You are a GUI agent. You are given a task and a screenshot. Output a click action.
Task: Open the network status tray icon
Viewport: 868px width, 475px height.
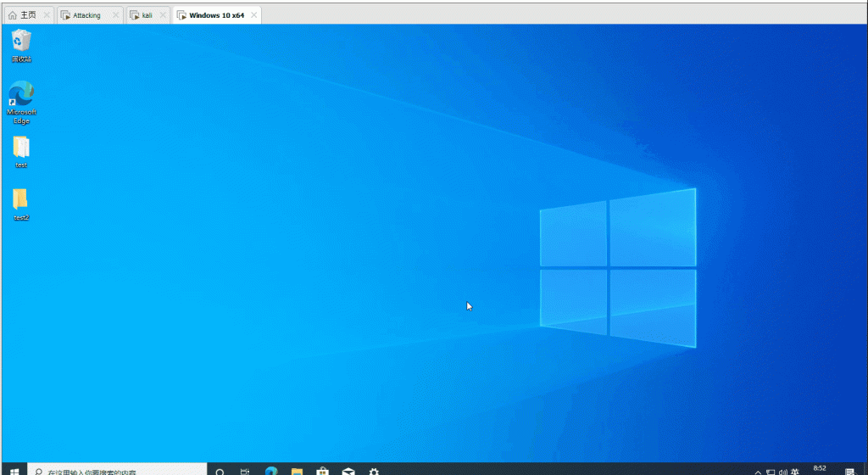coord(770,472)
